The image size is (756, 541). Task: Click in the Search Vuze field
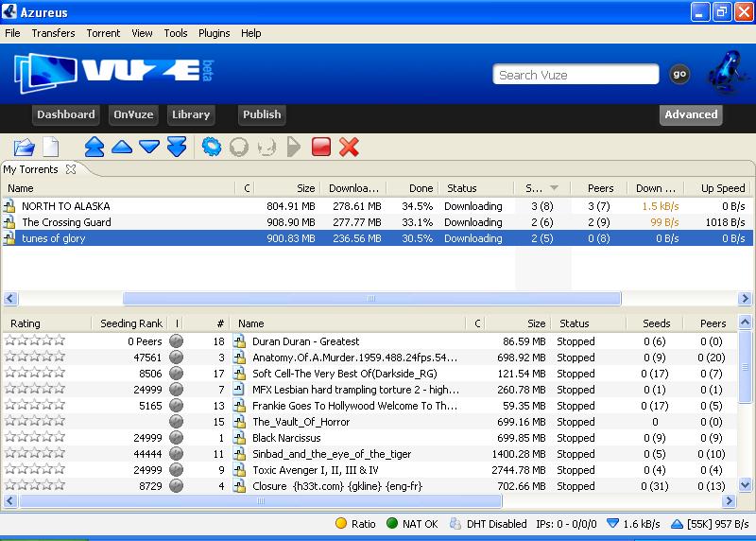tap(576, 75)
